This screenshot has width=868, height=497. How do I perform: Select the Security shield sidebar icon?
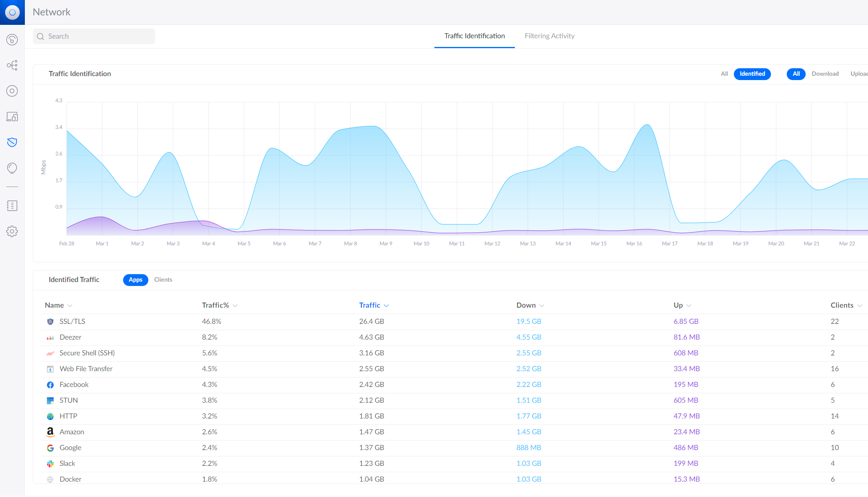click(12, 142)
